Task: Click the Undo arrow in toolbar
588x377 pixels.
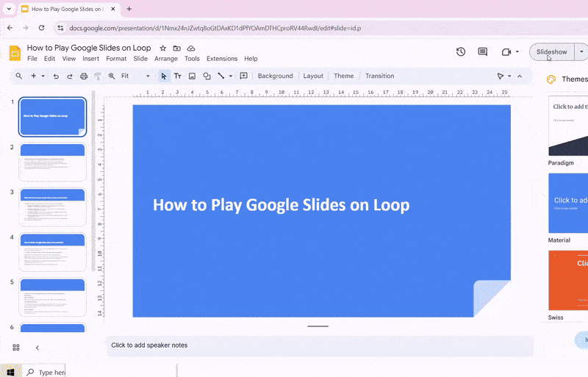Action: pos(56,76)
